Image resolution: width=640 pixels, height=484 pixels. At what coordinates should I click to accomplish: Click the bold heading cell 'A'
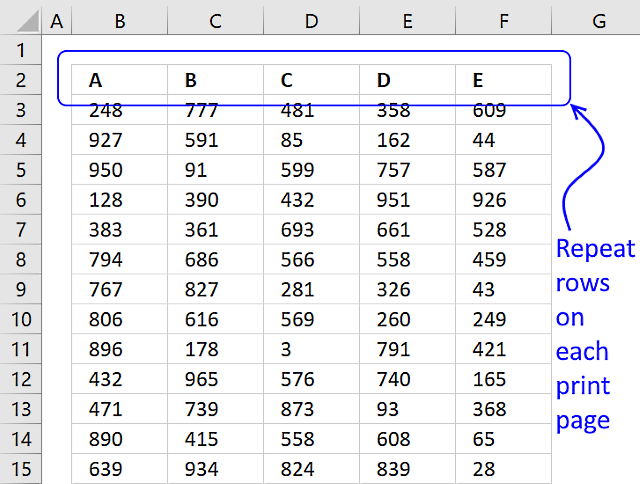120,80
